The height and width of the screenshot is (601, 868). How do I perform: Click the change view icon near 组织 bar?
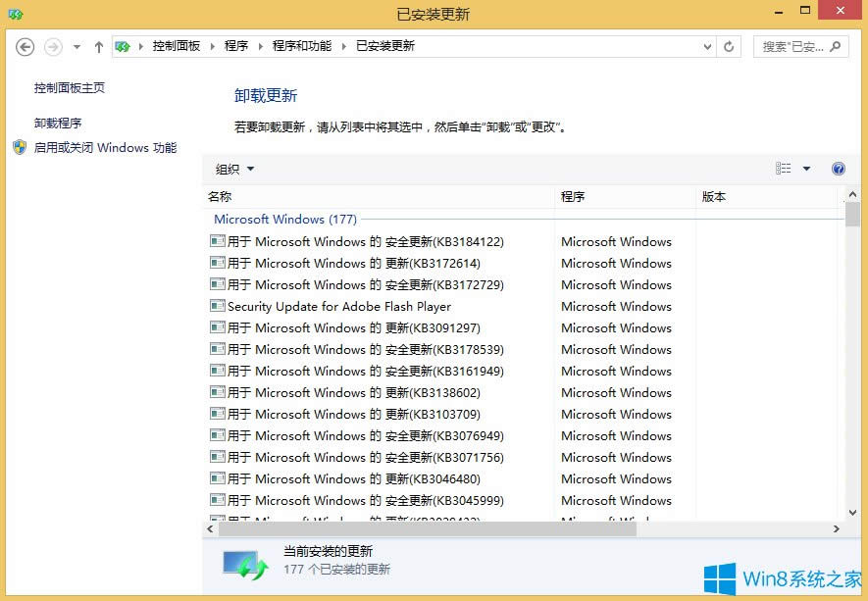pyautogui.click(x=782, y=169)
